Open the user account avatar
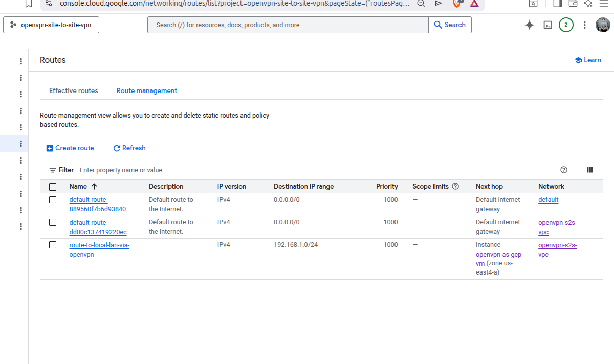Viewport: 614px width, 364px height. (603, 25)
